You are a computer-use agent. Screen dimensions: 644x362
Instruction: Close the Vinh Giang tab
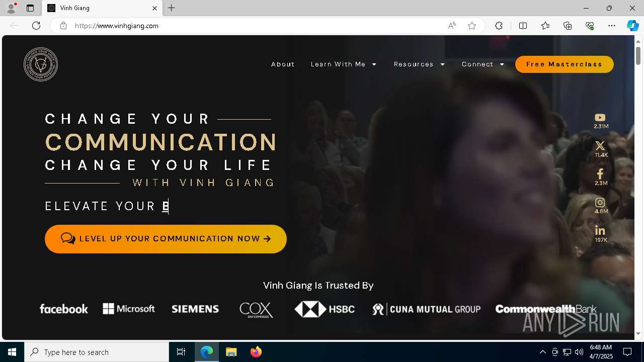tap(154, 8)
